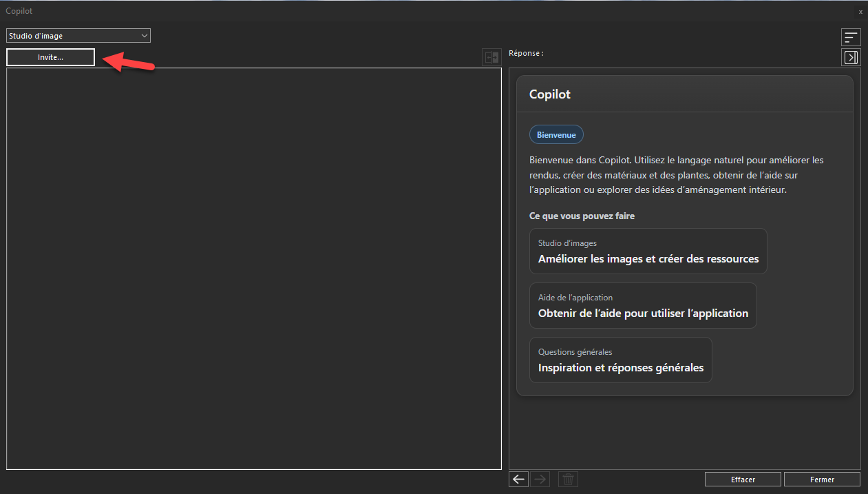Viewport: 868px width, 494px height.
Task: Delete the entry using the trash icon
Action: [568, 479]
